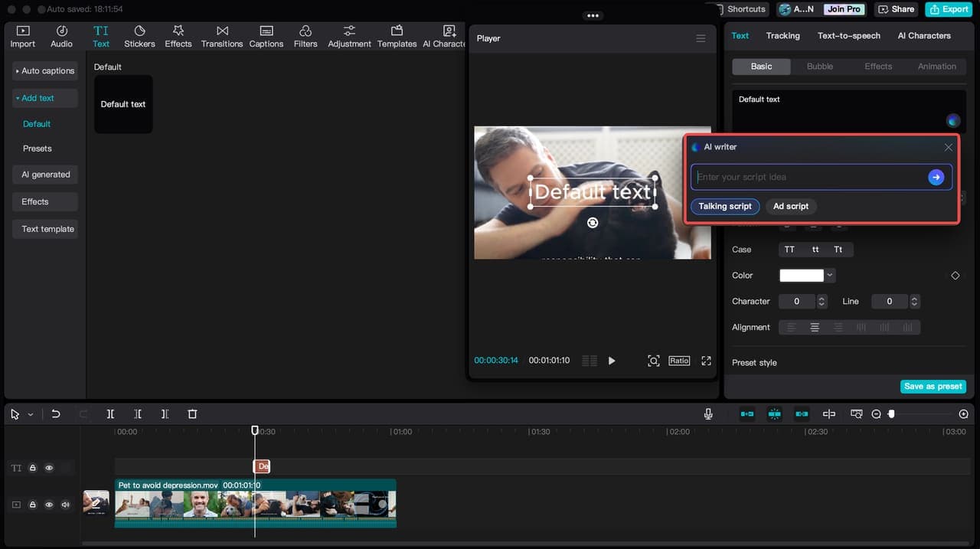Open the selection tool dropdown arrow
This screenshot has height=549, width=980.
[x=31, y=414]
